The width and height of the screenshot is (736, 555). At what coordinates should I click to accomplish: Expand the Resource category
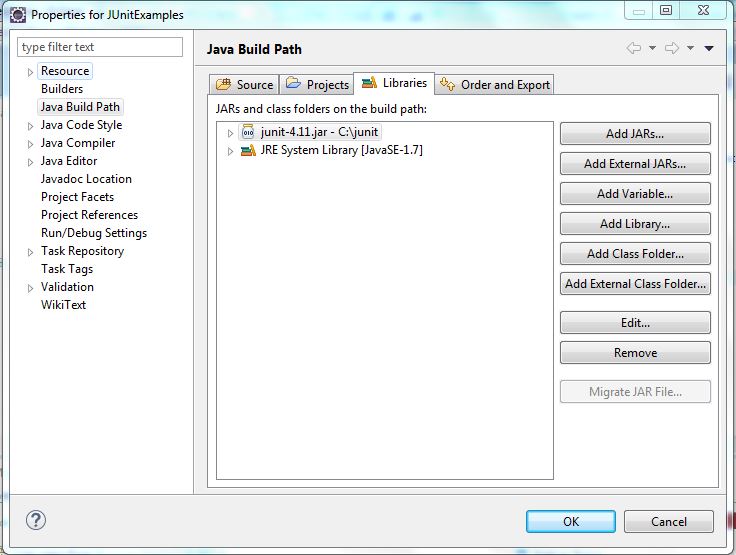[x=30, y=72]
